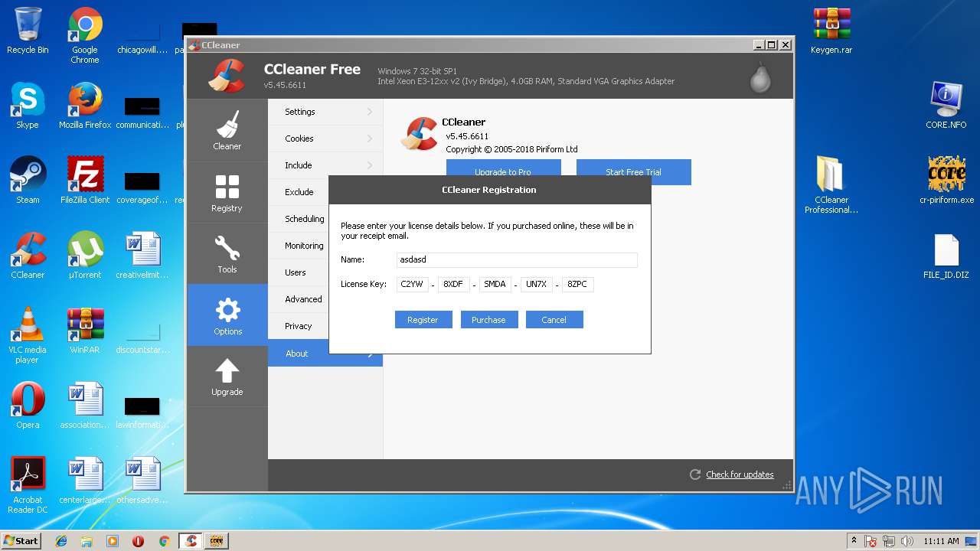Open Users options page
This screenshot has width=980, height=551.
tap(299, 272)
